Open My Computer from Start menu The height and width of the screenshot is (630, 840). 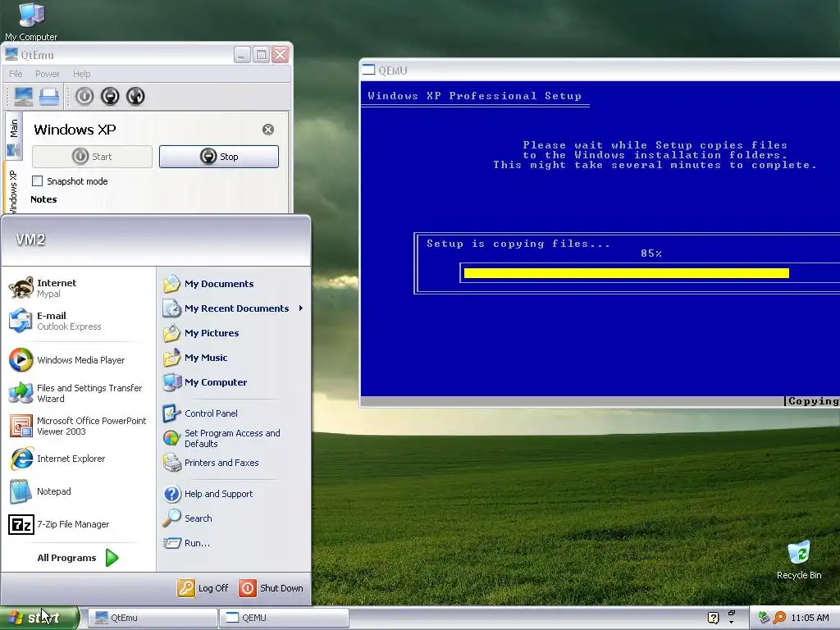234,382
